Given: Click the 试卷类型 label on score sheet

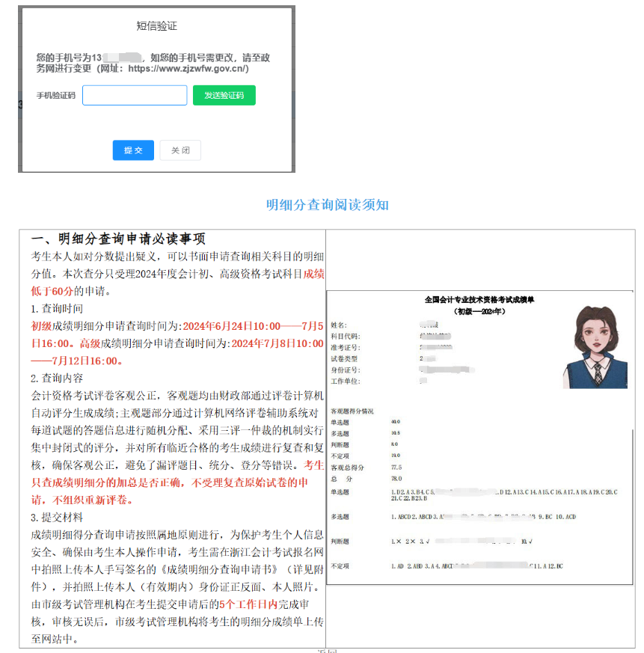Looking at the screenshot, I should pos(344,359).
